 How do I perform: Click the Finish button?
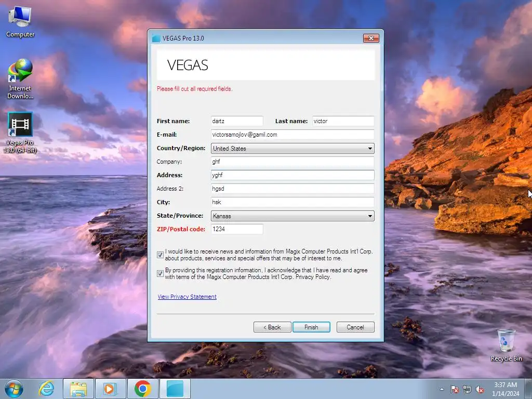click(311, 327)
